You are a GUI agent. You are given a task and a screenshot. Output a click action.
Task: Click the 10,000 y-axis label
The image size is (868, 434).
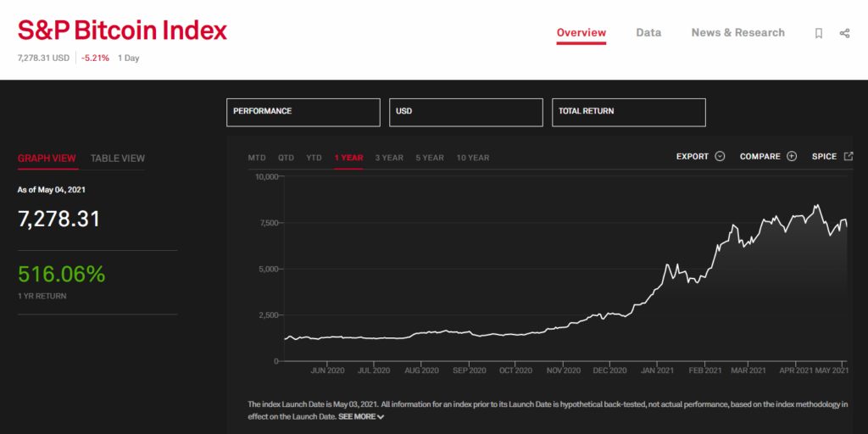[x=265, y=176]
